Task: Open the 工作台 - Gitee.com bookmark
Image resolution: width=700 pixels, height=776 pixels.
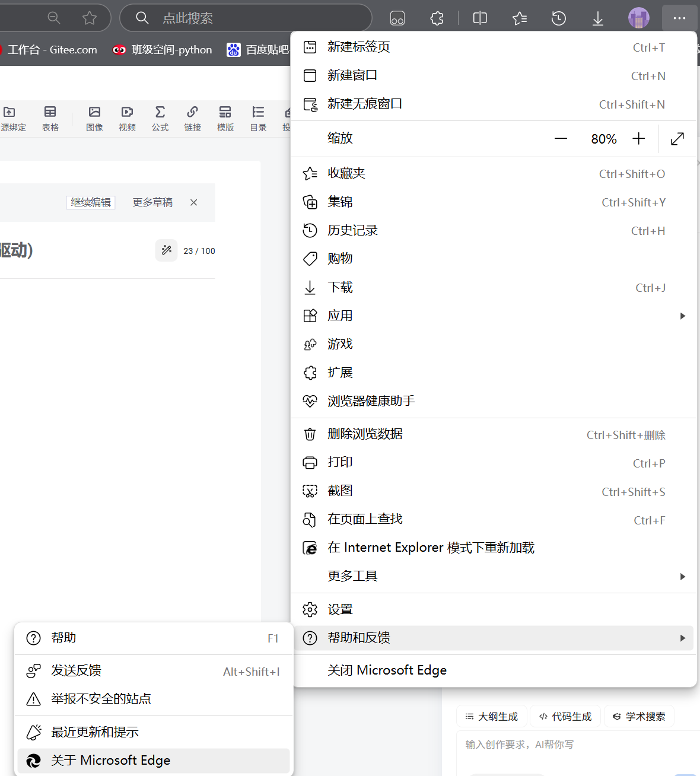Action: click(49, 50)
